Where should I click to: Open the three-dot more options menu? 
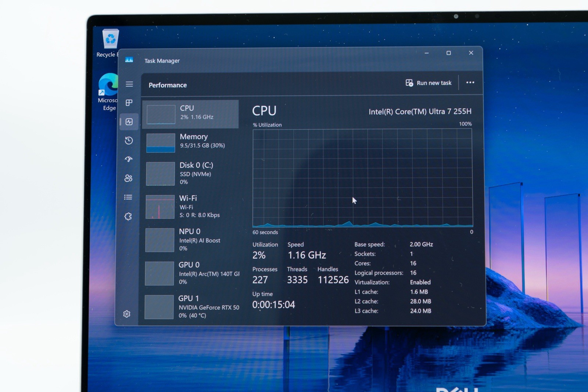click(x=470, y=82)
